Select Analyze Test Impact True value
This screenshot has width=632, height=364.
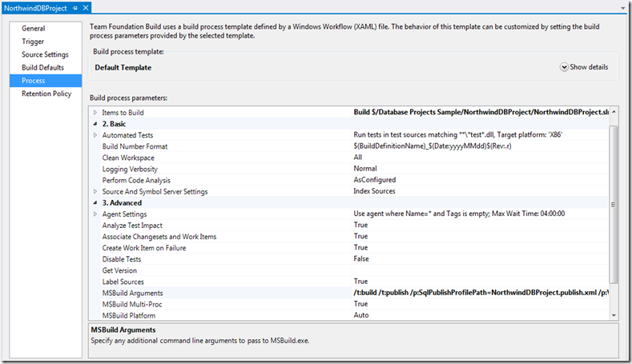point(360,225)
